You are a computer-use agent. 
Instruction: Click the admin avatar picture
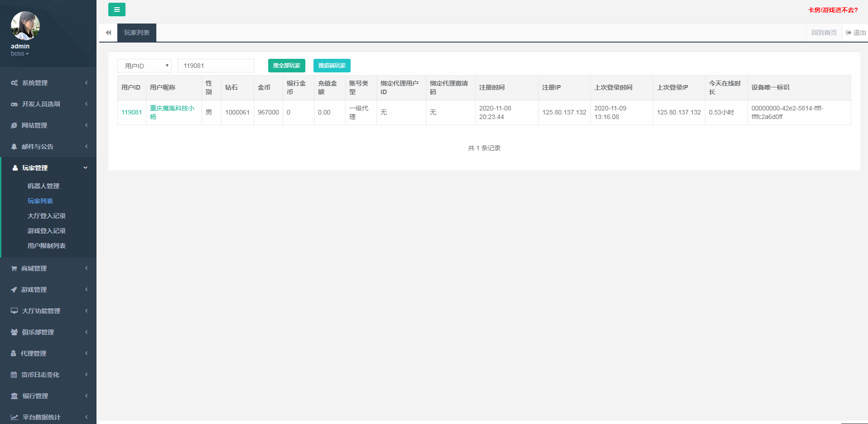coord(25,26)
